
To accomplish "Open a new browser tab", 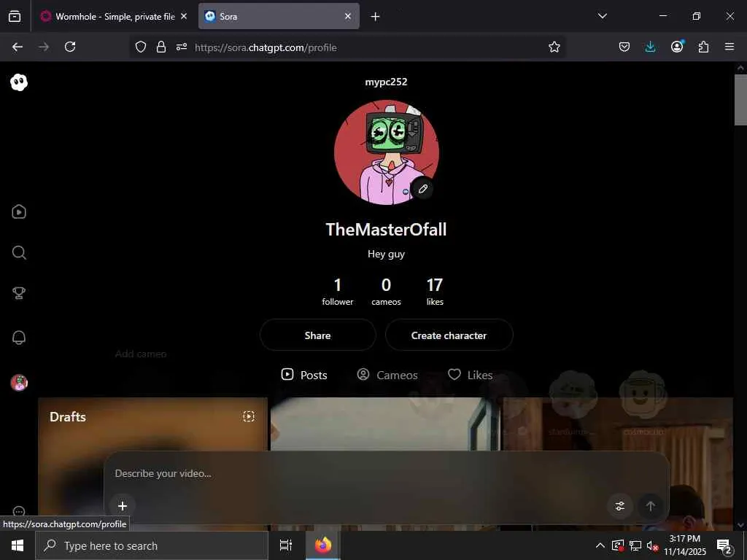I will [376, 17].
